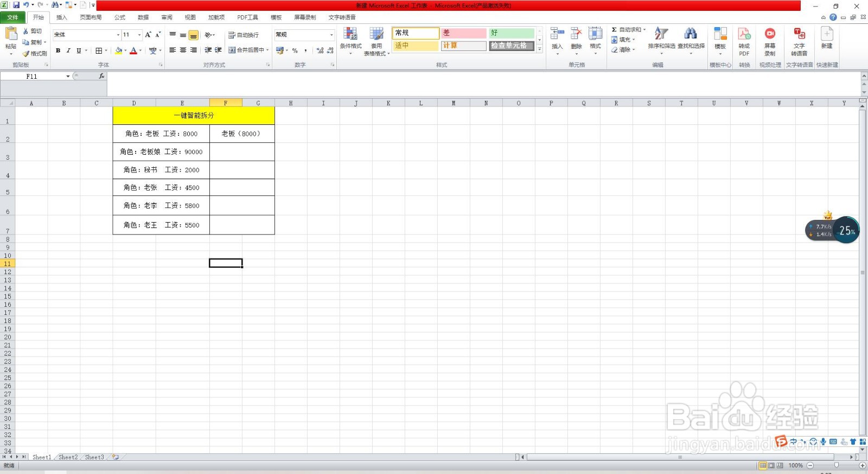Click the 模板 template center icon
Viewport: 868px width, 474px height.
click(x=720, y=34)
